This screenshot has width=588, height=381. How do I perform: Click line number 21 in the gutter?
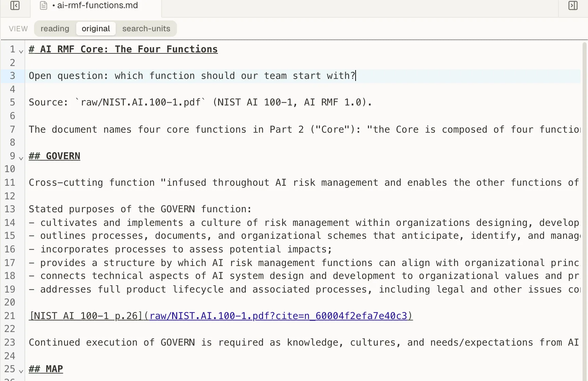tap(10, 316)
